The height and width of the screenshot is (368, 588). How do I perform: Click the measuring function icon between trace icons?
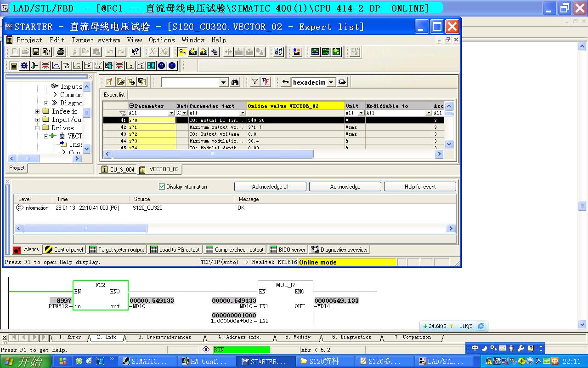(326, 52)
